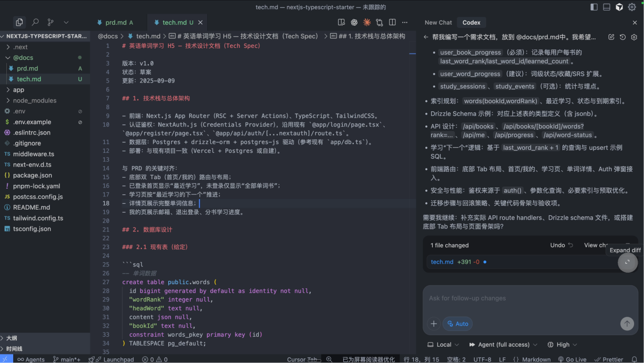Select the New Chat tab

[438, 23]
